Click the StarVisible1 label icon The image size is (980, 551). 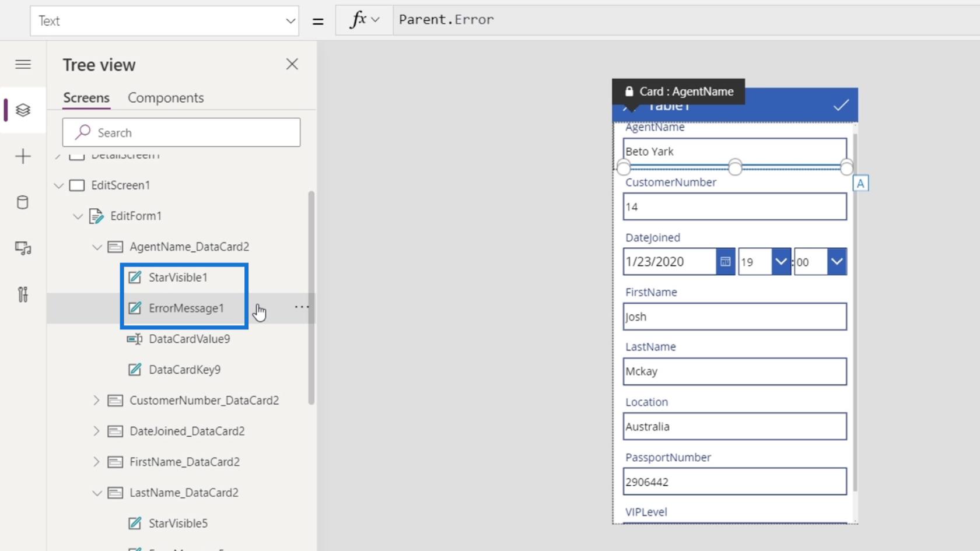[135, 278]
